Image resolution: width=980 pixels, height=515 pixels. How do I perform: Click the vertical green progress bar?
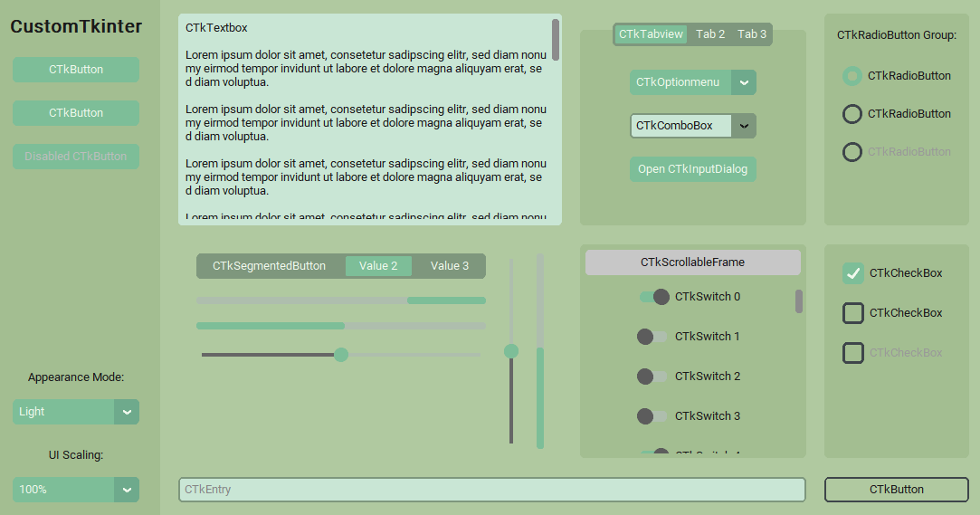click(540, 351)
